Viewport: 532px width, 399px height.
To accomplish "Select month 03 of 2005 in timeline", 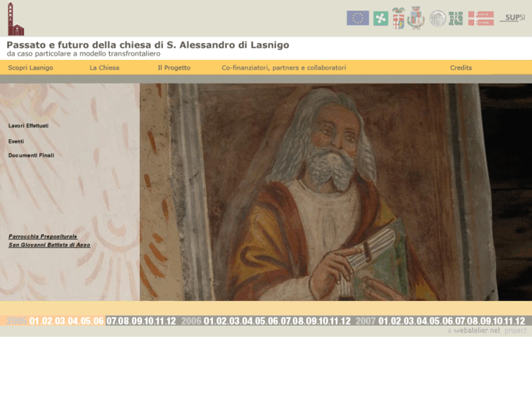I will 60,321.
